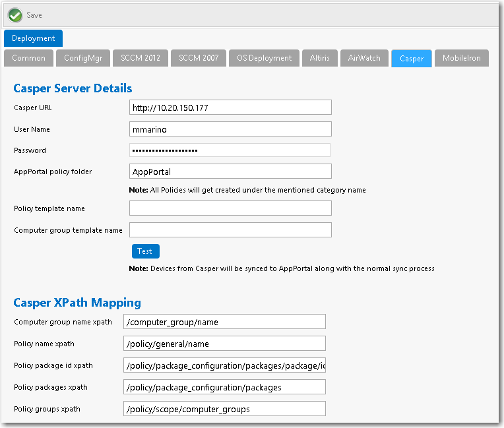The height and width of the screenshot is (428, 504).
Task: Click the User Name label
Action: click(x=32, y=129)
